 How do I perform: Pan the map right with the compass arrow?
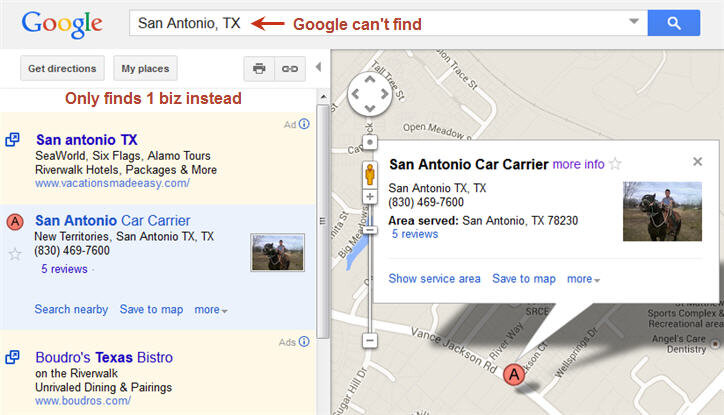[384, 94]
